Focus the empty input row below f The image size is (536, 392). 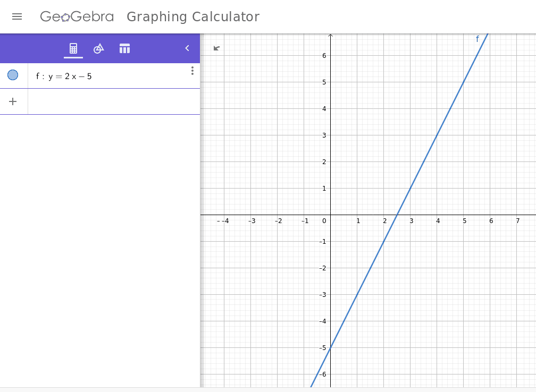click(112, 101)
